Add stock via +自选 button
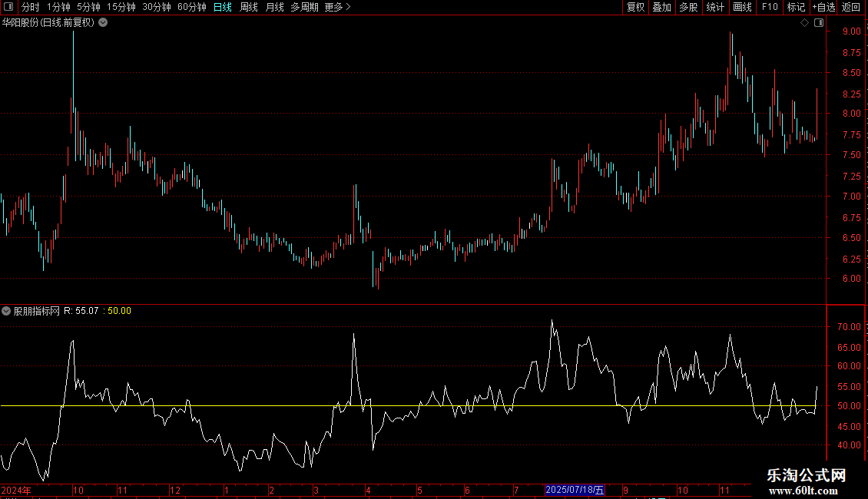This screenshot has height=499, width=868. pyautogui.click(x=823, y=7)
